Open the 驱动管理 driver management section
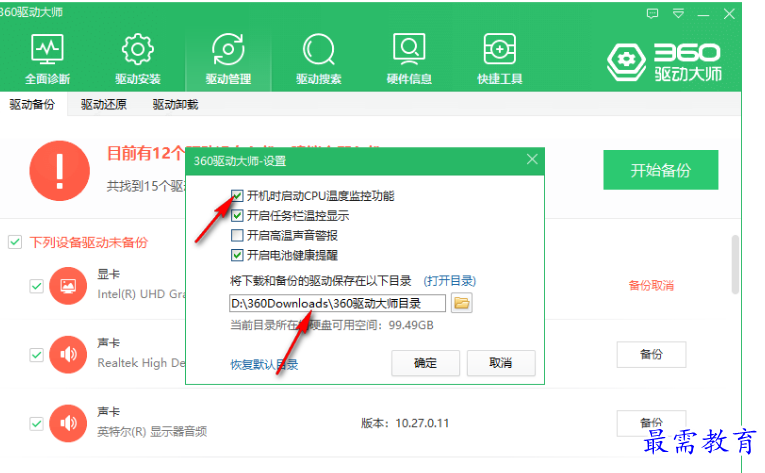The width and height of the screenshot is (765, 473). 228,59
